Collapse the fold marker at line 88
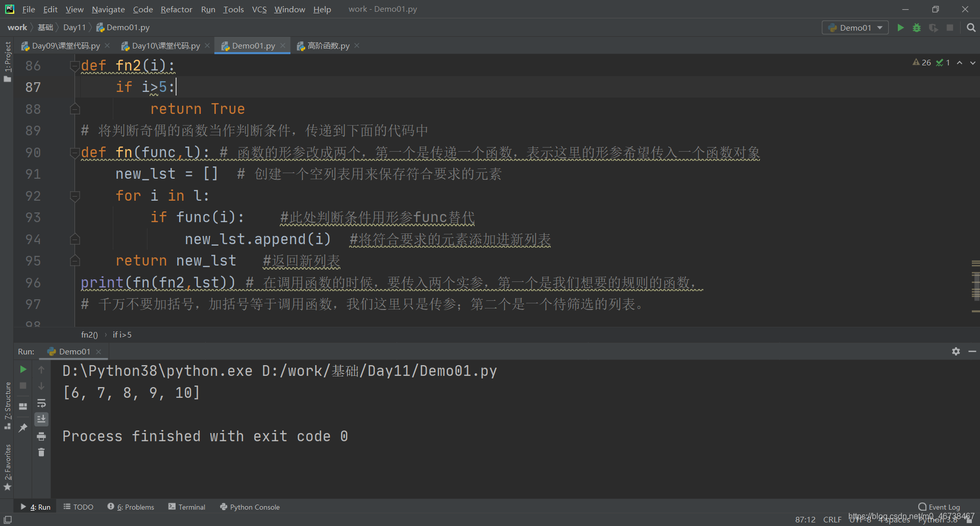 [75, 109]
